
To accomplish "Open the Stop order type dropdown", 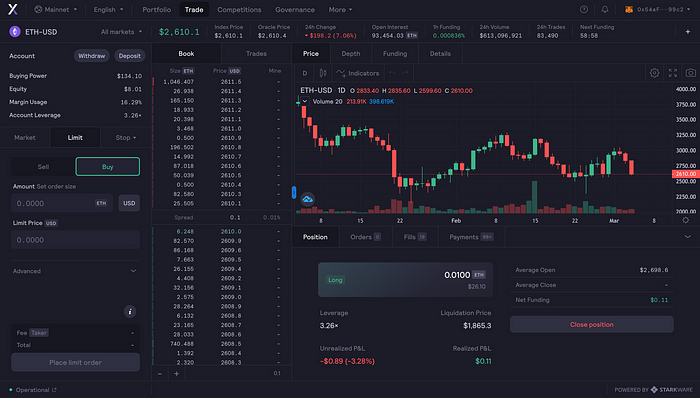I will [x=126, y=137].
